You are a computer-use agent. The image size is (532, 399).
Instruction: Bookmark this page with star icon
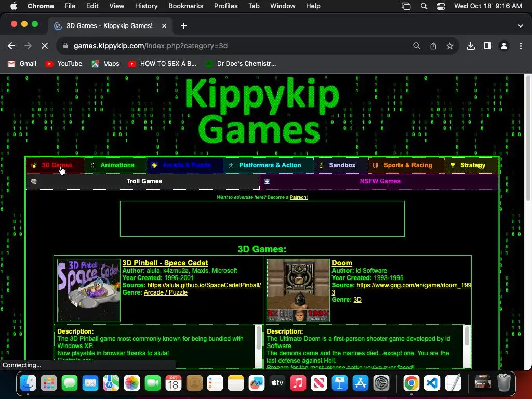point(450,46)
